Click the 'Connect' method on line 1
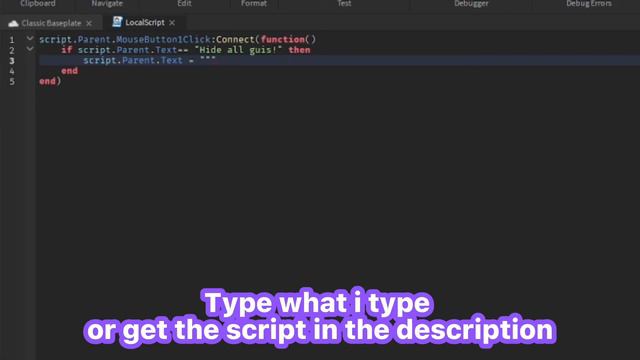Viewport: 640px width, 360px height. point(235,40)
